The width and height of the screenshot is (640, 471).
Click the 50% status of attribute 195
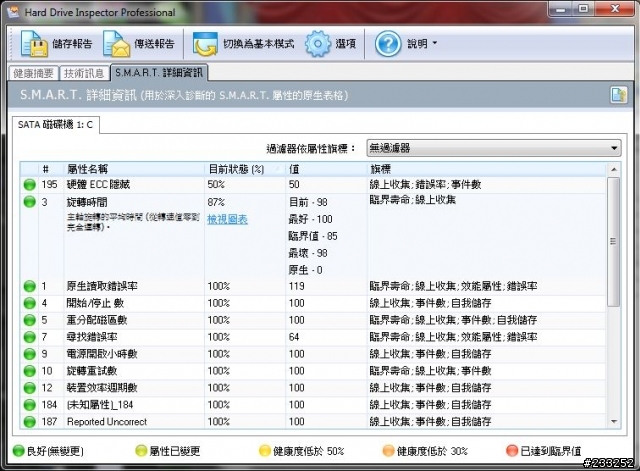(x=216, y=184)
